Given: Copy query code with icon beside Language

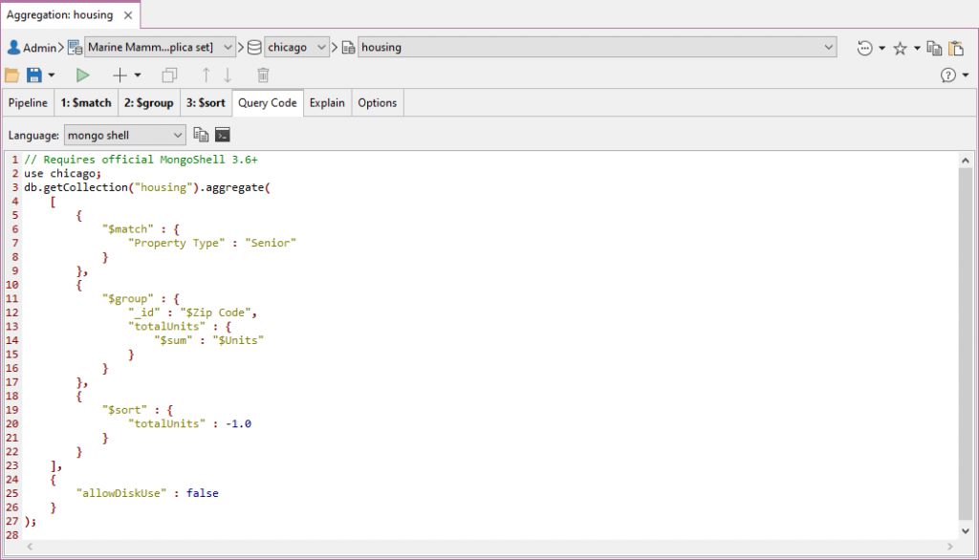Looking at the screenshot, I should [x=201, y=135].
